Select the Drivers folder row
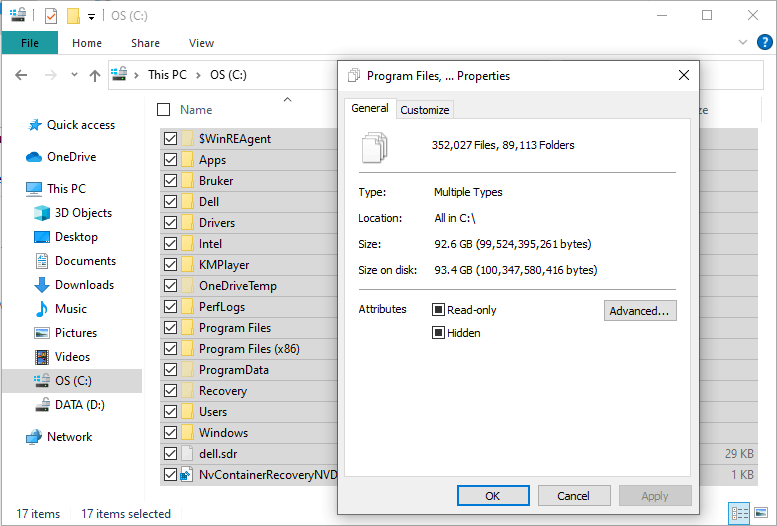The height and width of the screenshot is (526, 777). click(x=249, y=223)
